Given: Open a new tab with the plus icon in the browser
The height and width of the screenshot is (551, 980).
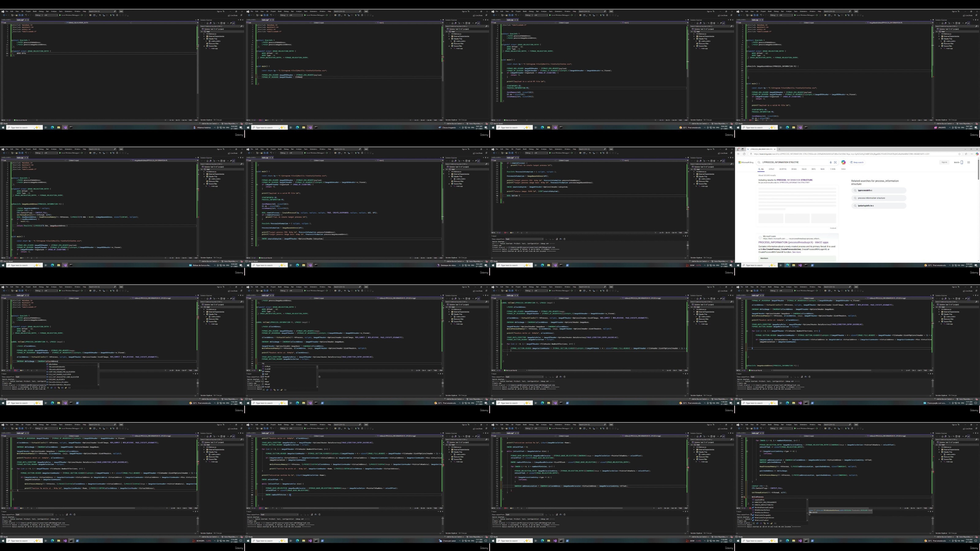Looking at the screenshot, I should coord(779,149).
